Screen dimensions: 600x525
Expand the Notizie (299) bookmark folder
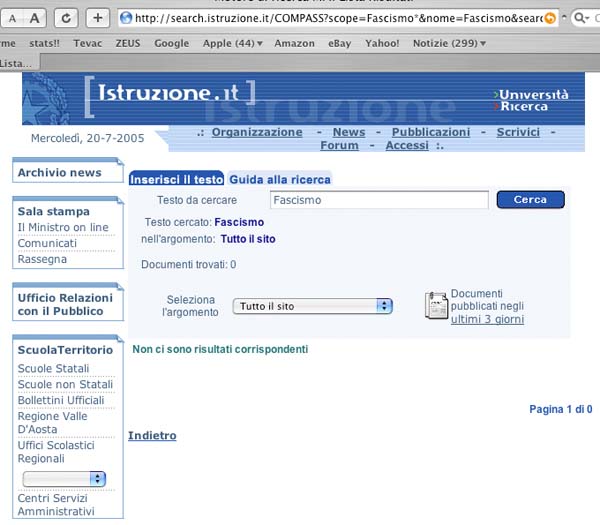point(449,43)
